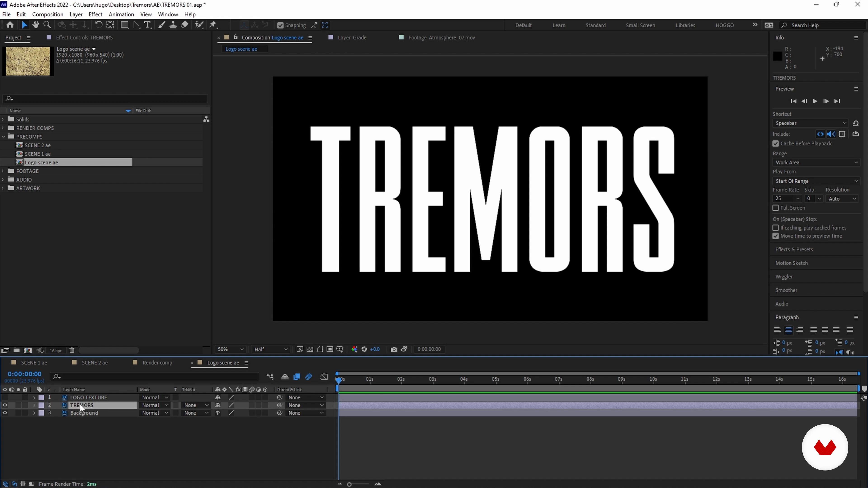Click the black color swatch in Info panel
Image resolution: width=868 pixels, height=488 pixels.
coord(777,56)
